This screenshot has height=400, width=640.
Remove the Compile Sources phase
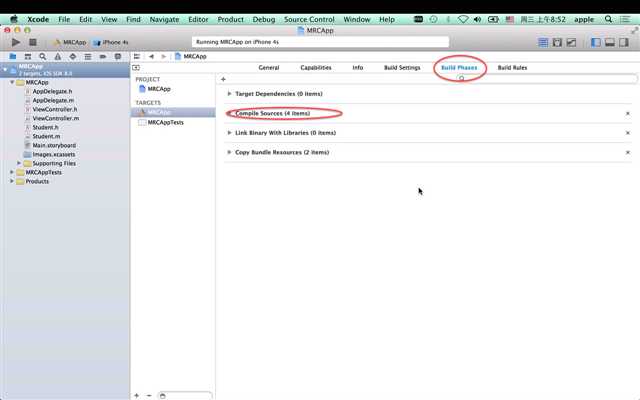tap(628, 113)
